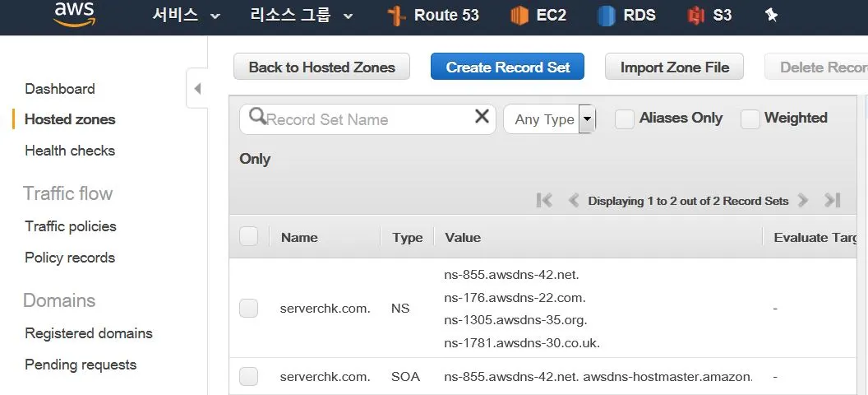Open Health checks in the sidebar
Image resolution: width=868 pixels, height=395 pixels.
[70, 151]
